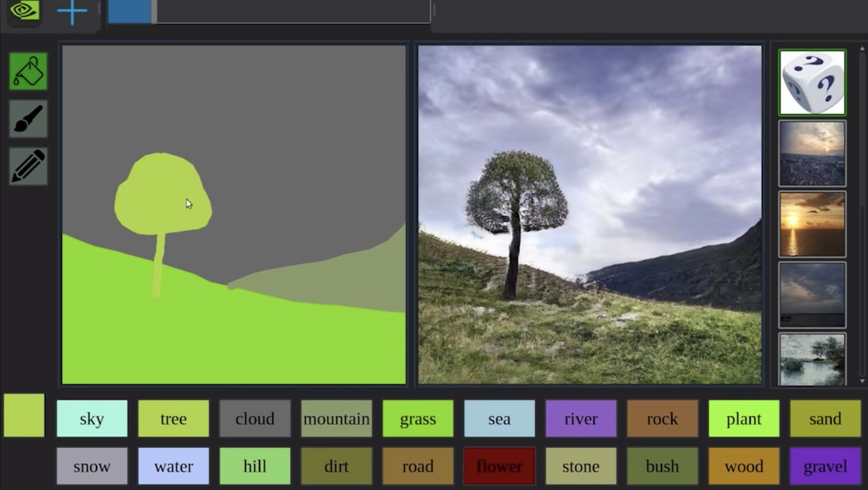Viewport: 868px width, 490px height.
Task: Select the mountain label color
Action: pyautogui.click(x=337, y=418)
